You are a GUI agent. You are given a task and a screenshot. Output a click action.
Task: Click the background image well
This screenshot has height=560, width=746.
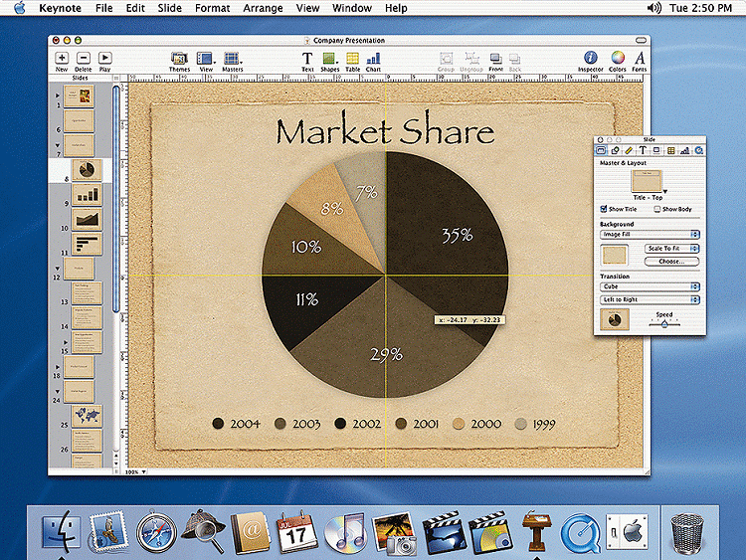tap(615, 255)
